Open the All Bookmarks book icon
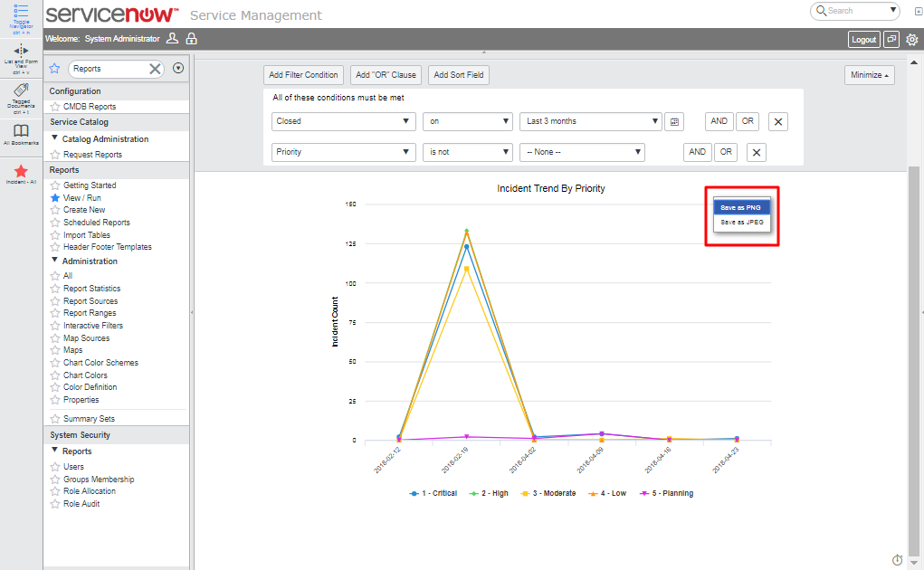Screen dimensions: 924x570 (21, 130)
